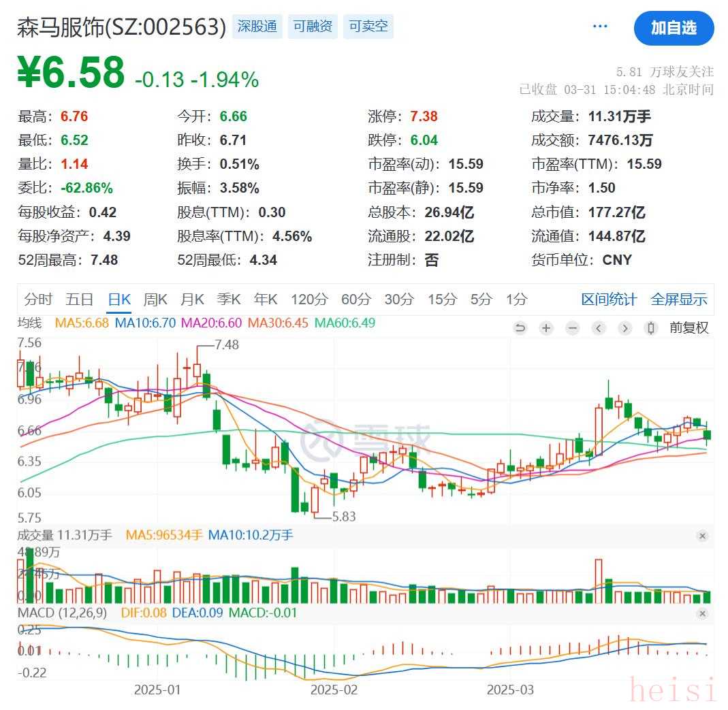Click the volume MA10:10.2万手 label
The height and width of the screenshot is (710, 728).
click(x=250, y=536)
